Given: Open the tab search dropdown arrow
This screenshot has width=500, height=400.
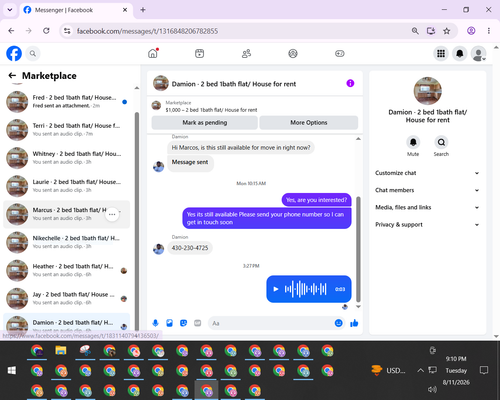Looking at the screenshot, I should pos(10,10).
